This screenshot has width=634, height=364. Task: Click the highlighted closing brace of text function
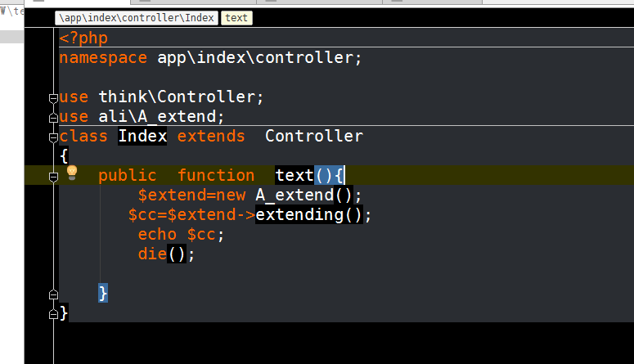(103, 293)
